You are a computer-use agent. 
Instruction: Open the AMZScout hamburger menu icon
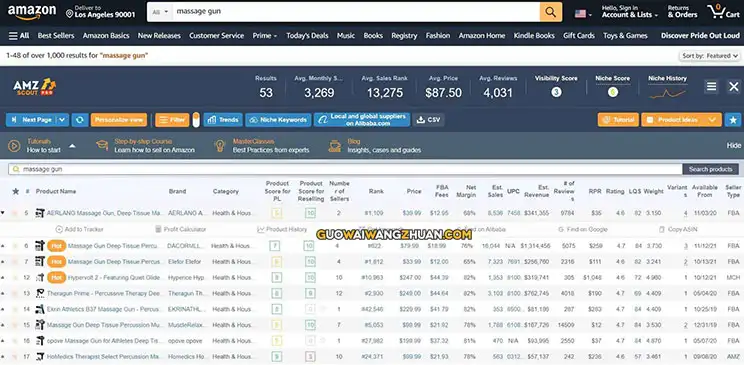tap(711, 86)
